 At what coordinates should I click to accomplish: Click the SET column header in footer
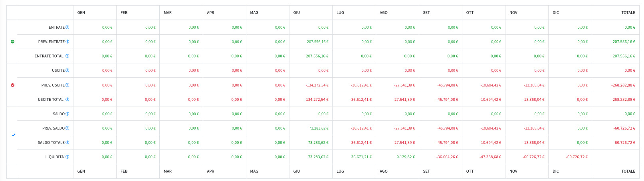[x=426, y=171]
